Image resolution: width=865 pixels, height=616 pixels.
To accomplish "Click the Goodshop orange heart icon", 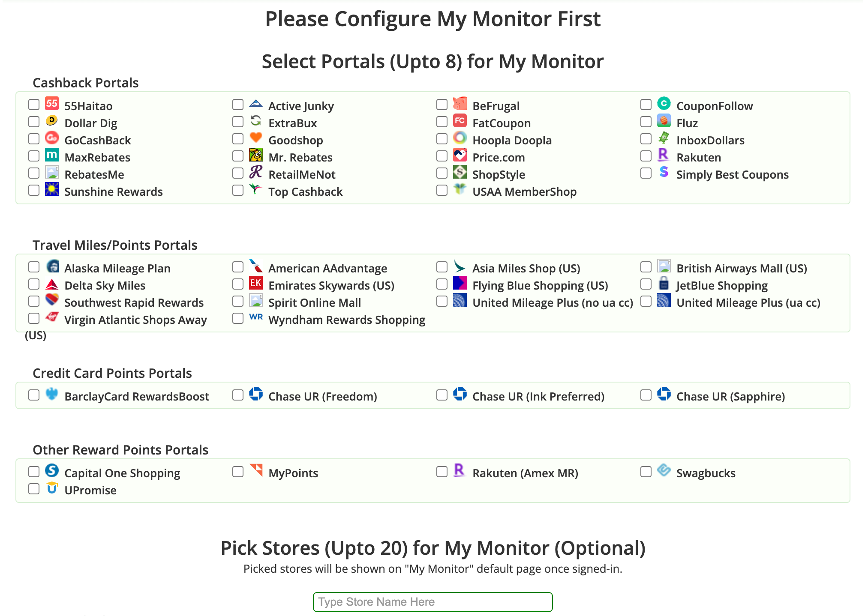I will point(256,138).
